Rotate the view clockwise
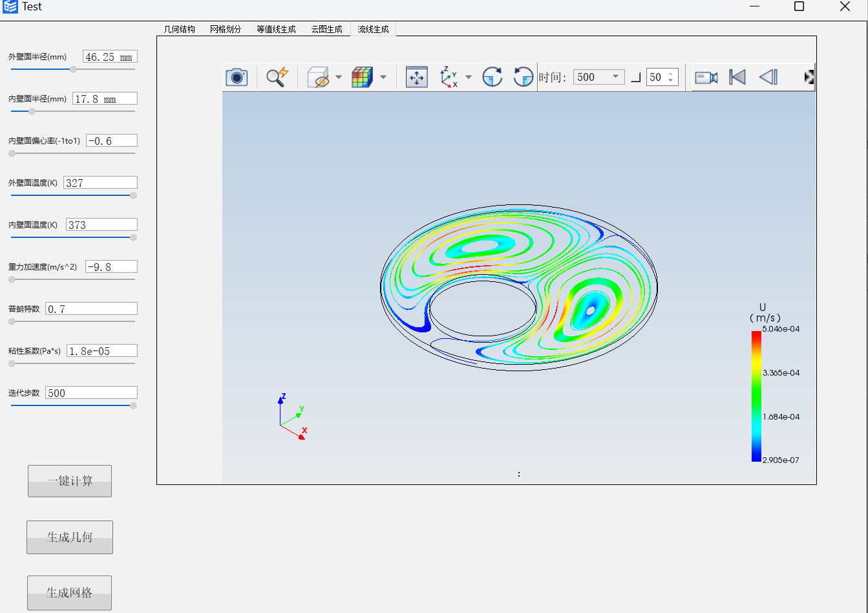 point(492,77)
